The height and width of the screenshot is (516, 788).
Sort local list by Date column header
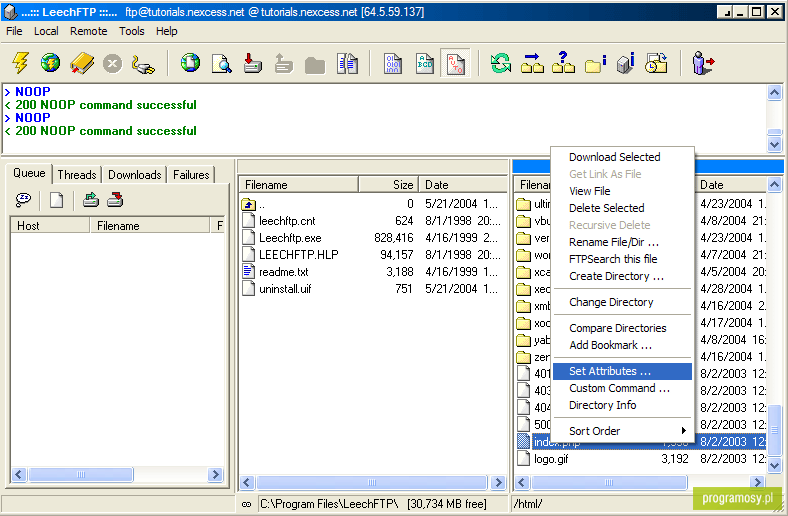[463, 185]
